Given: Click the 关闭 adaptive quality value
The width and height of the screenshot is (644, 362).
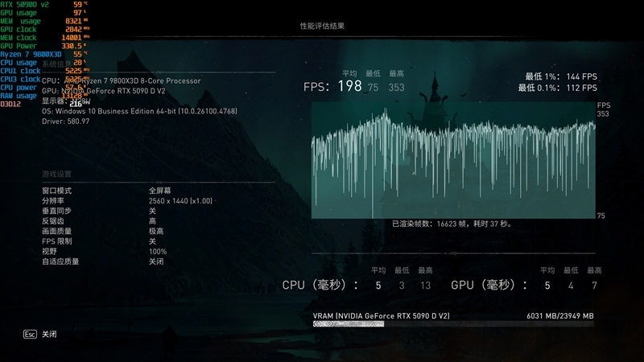Looking at the screenshot, I should point(156,261).
